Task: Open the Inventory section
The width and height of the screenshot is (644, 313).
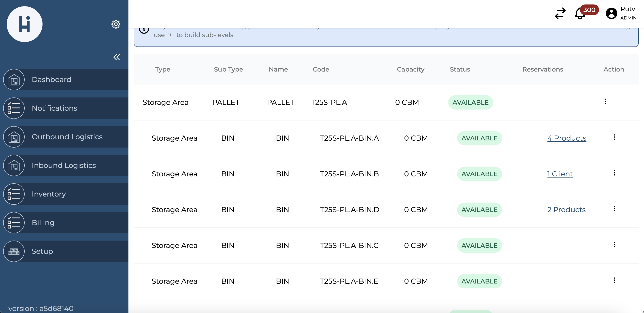Action: [x=49, y=194]
